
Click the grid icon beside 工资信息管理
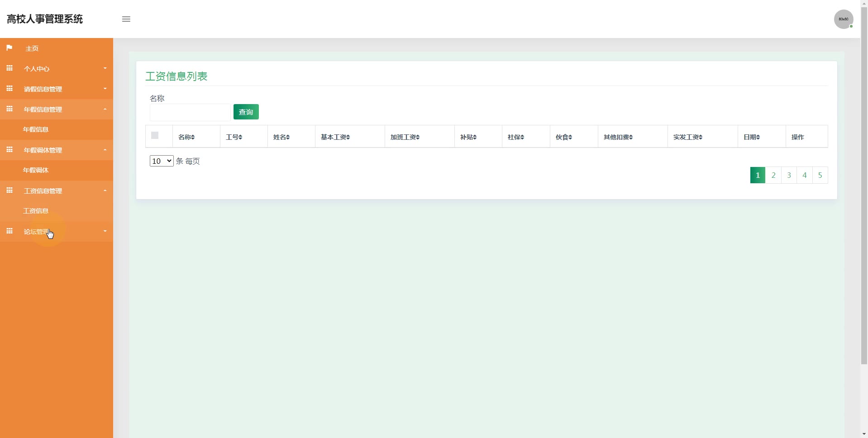pyautogui.click(x=10, y=190)
